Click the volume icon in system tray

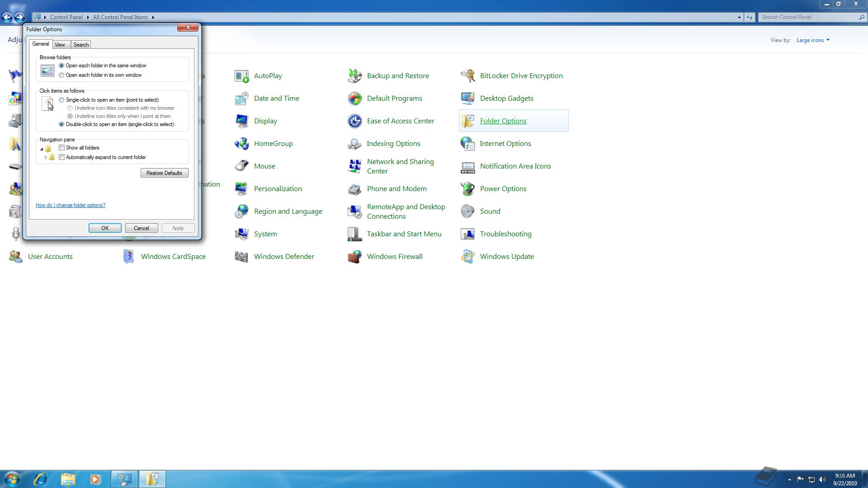pos(822,479)
